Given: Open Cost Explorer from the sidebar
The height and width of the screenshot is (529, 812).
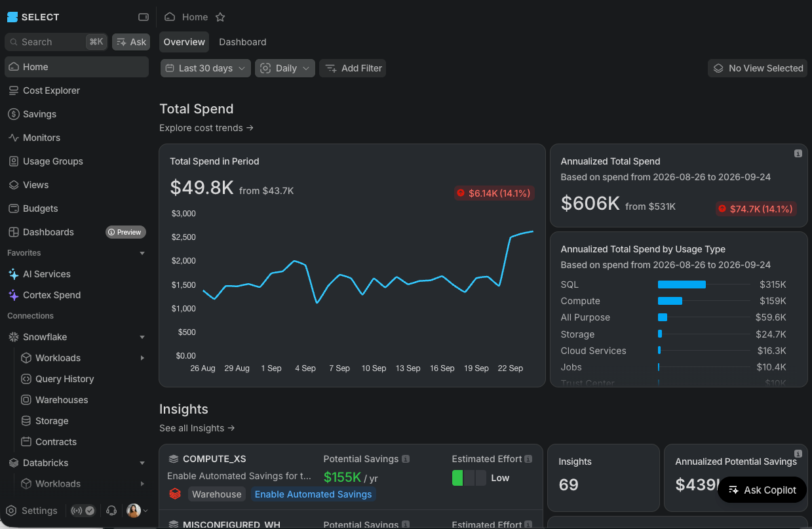Looking at the screenshot, I should pos(77,90).
